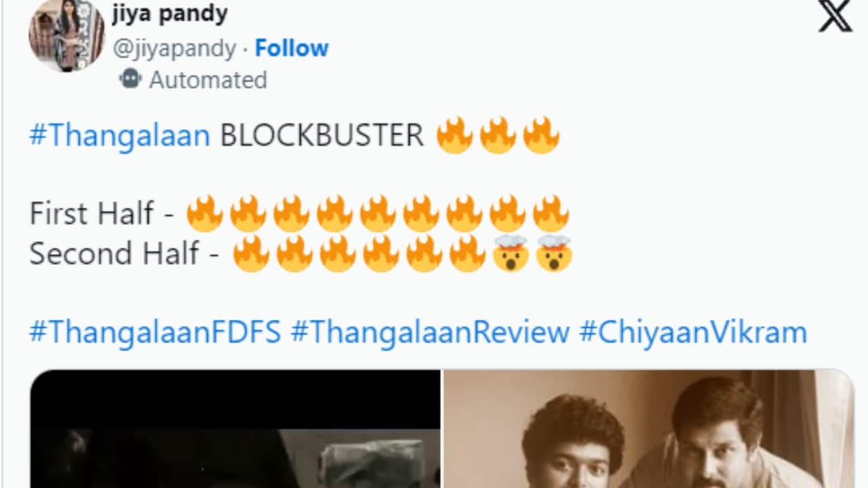Click the robot icon beside Automated
The image size is (868, 488).
coord(130,79)
